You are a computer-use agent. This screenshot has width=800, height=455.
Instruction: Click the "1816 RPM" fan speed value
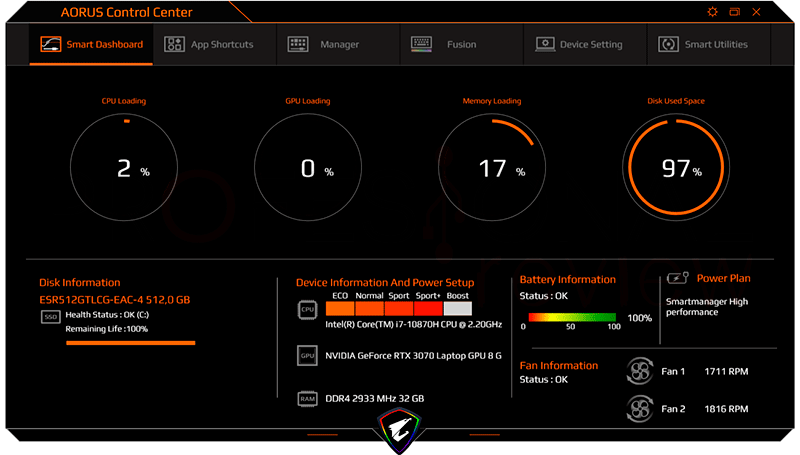coord(726,409)
